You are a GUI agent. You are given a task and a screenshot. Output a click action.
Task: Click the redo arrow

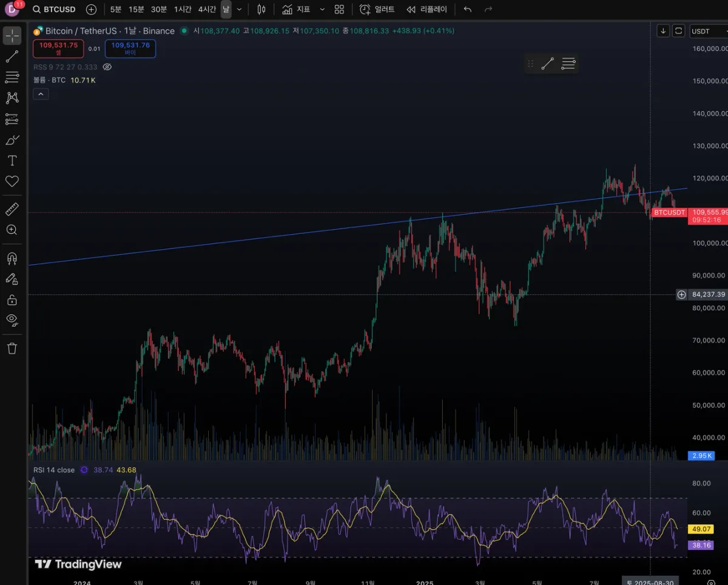[x=488, y=9]
